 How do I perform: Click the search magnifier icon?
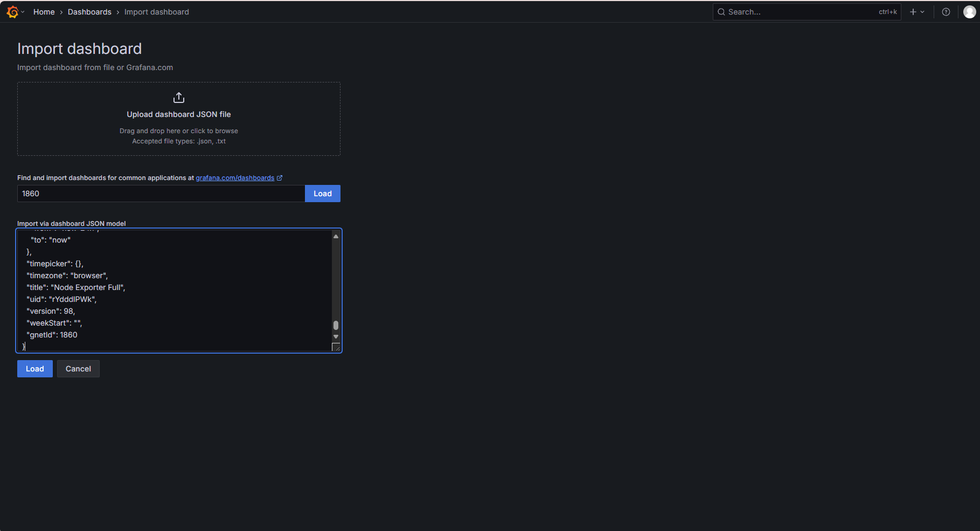721,12
